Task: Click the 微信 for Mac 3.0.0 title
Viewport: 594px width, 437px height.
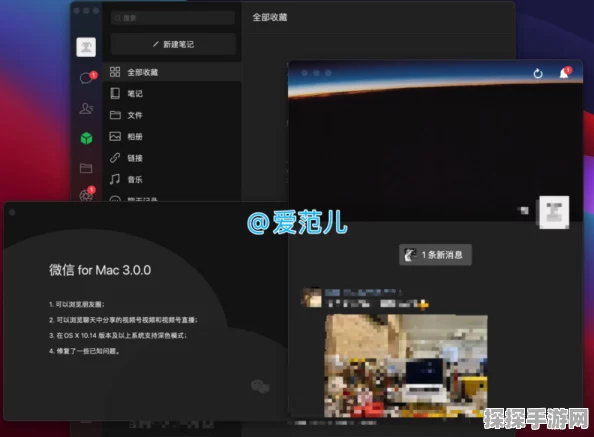Action: tap(100, 270)
